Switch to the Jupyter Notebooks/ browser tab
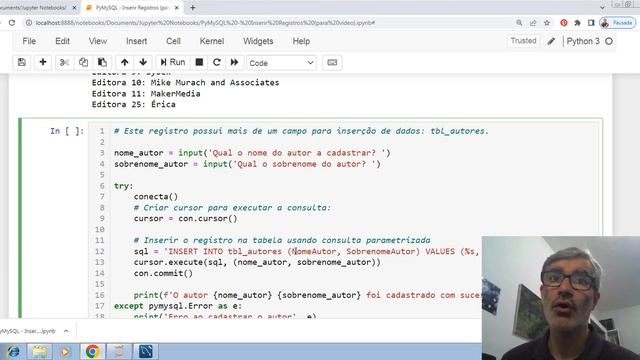The width and height of the screenshot is (640, 360). click(33, 8)
